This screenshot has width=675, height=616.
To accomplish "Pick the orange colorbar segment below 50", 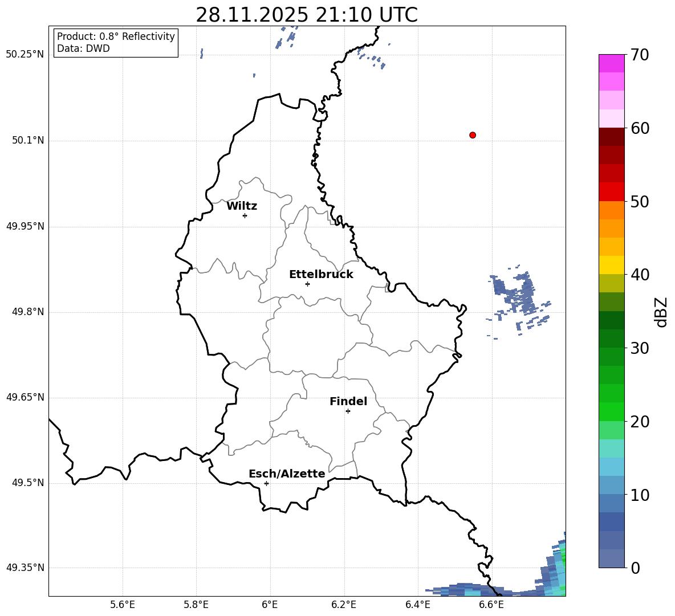I will (x=612, y=210).
